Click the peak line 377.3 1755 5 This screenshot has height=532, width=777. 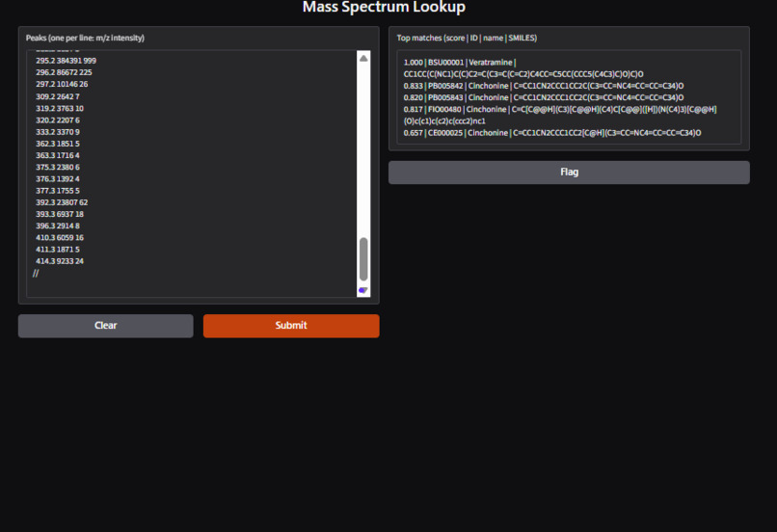point(58,191)
